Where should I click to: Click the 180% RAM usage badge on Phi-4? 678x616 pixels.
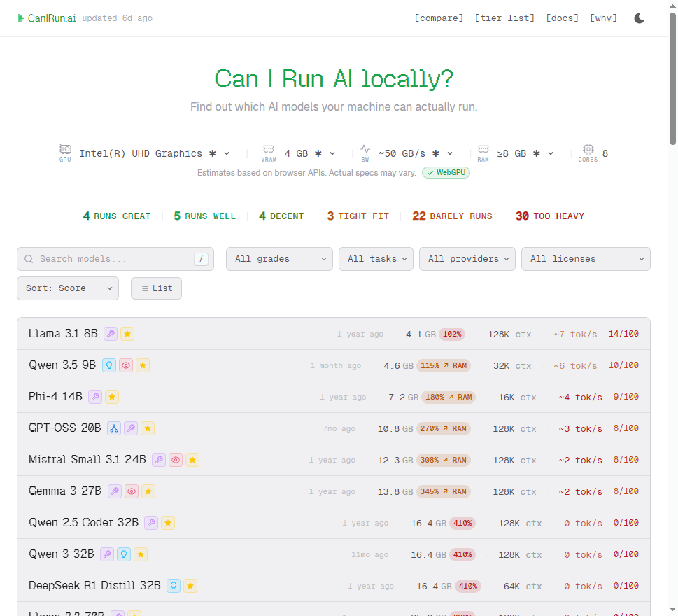pos(448,397)
